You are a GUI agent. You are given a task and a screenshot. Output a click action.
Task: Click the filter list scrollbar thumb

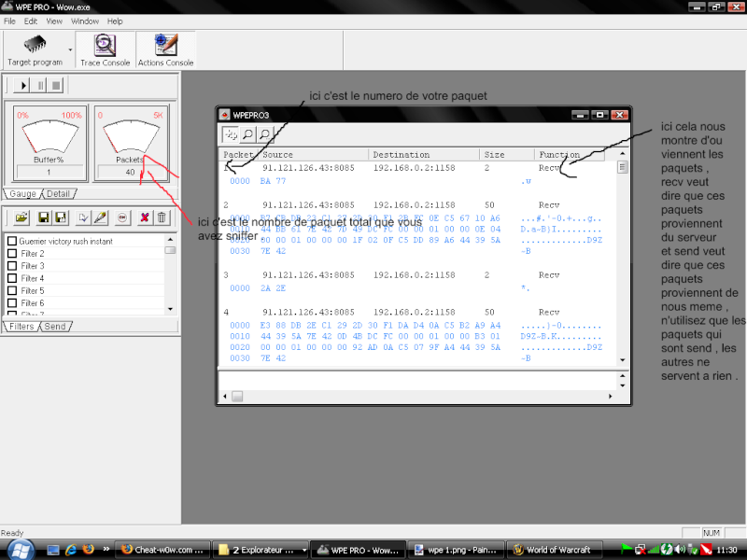[x=170, y=250]
